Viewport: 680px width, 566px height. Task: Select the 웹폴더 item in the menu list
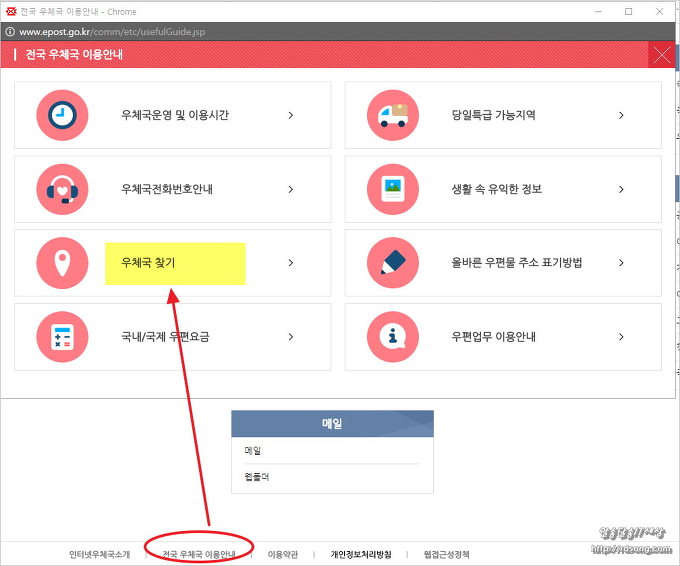coord(258,477)
